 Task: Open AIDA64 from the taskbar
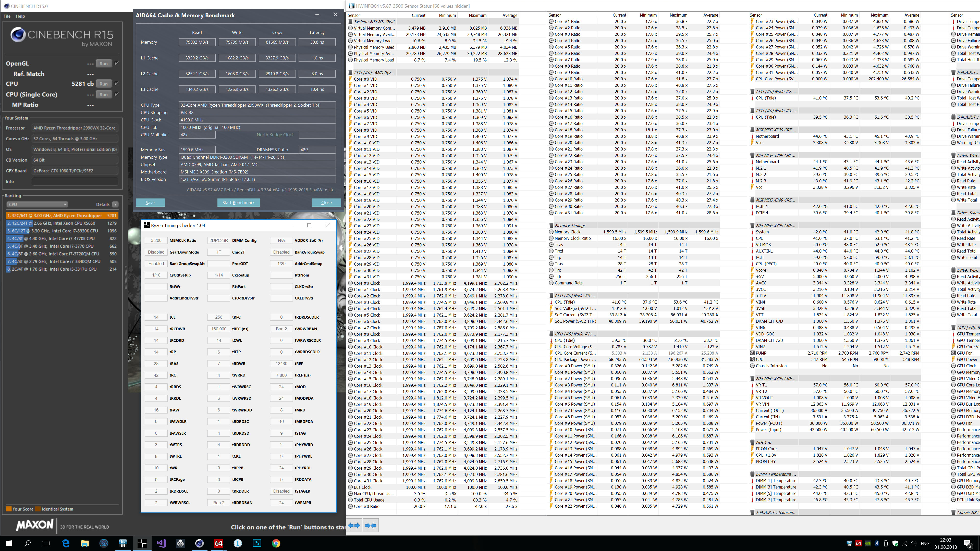click(x=218, y=543)
